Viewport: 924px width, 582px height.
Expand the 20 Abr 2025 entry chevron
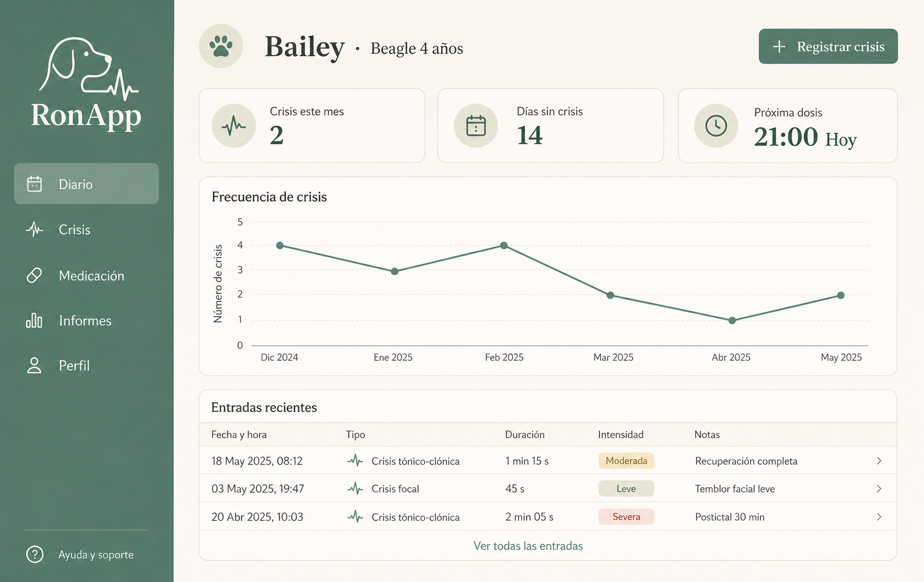tap(879, 517)
